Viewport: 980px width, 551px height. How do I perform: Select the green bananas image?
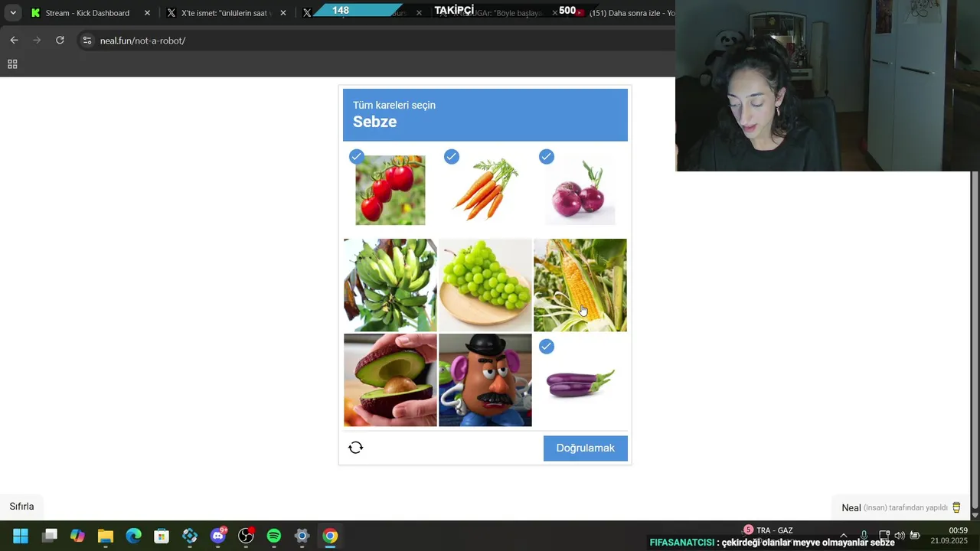tap(390, 285)
